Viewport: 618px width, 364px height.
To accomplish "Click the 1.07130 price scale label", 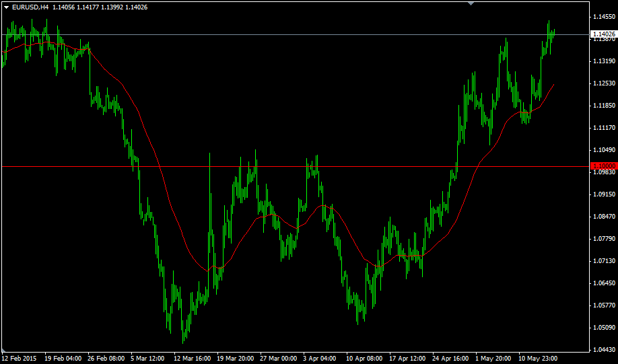I will click(605, 261).
